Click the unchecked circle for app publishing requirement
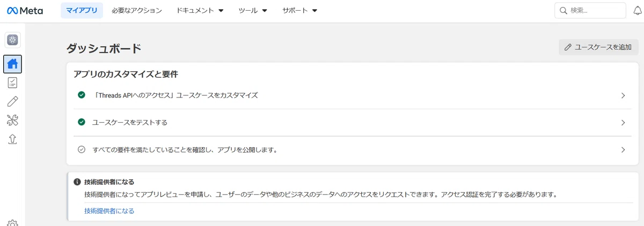 click(x=82, y=149)
